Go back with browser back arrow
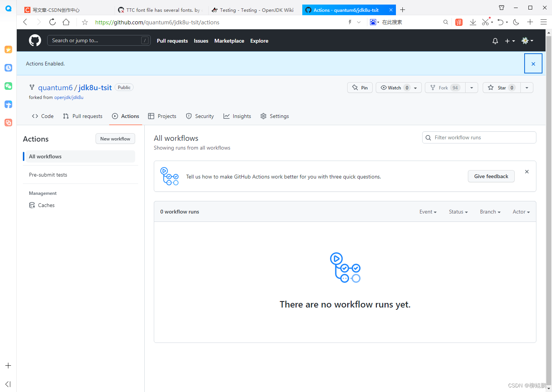This screenshot has width=552, height=392. click(x=26, y=22)
